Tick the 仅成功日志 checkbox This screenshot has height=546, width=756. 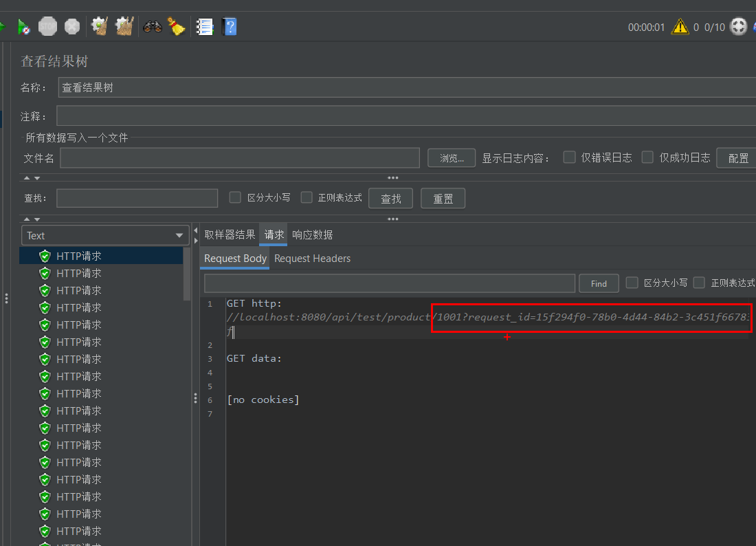tap(647, 157)
